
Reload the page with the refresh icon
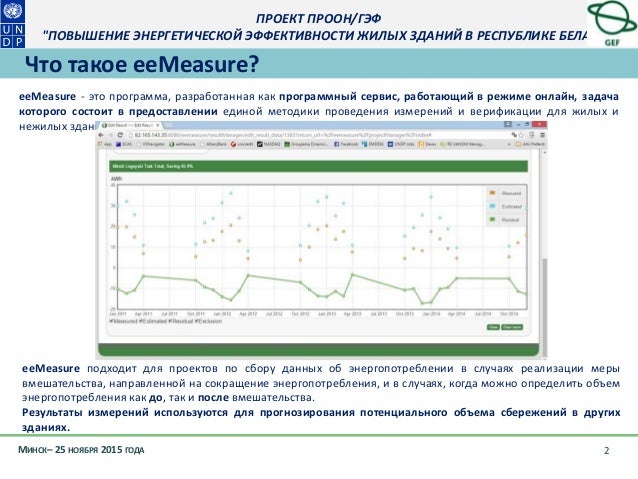click(x=120, y=135)
